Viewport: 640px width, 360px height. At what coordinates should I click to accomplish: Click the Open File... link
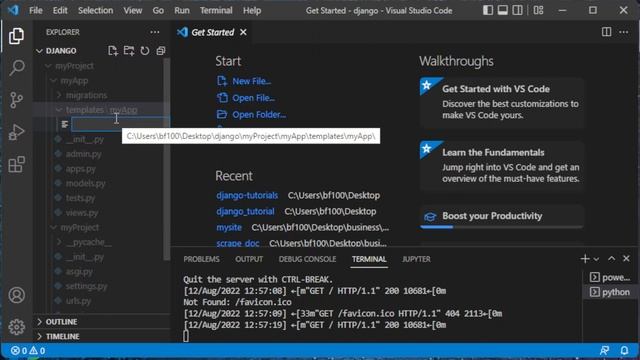[246, 98]
